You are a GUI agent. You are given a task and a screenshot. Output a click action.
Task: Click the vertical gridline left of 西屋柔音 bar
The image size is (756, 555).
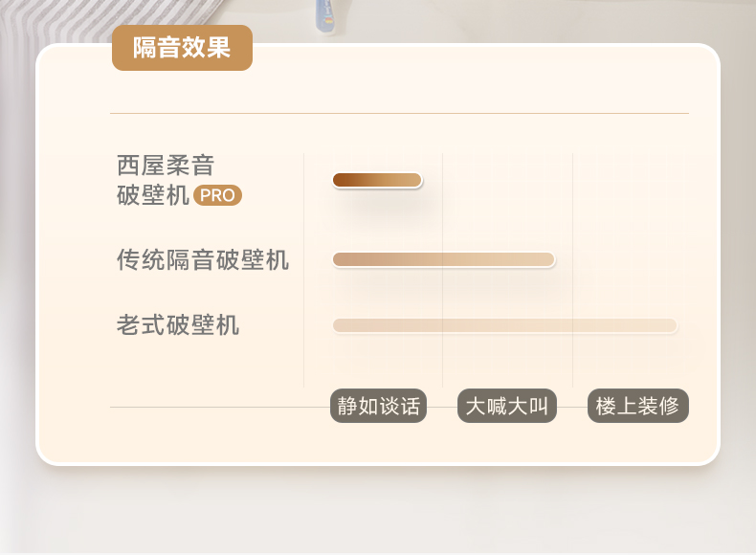coord(303,270)
